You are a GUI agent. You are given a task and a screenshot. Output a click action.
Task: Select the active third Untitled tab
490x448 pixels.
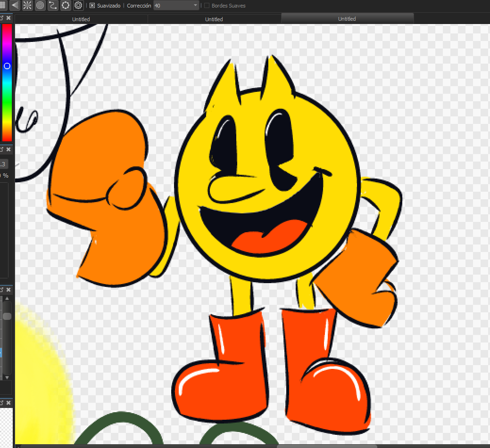(x=347, y=19)
